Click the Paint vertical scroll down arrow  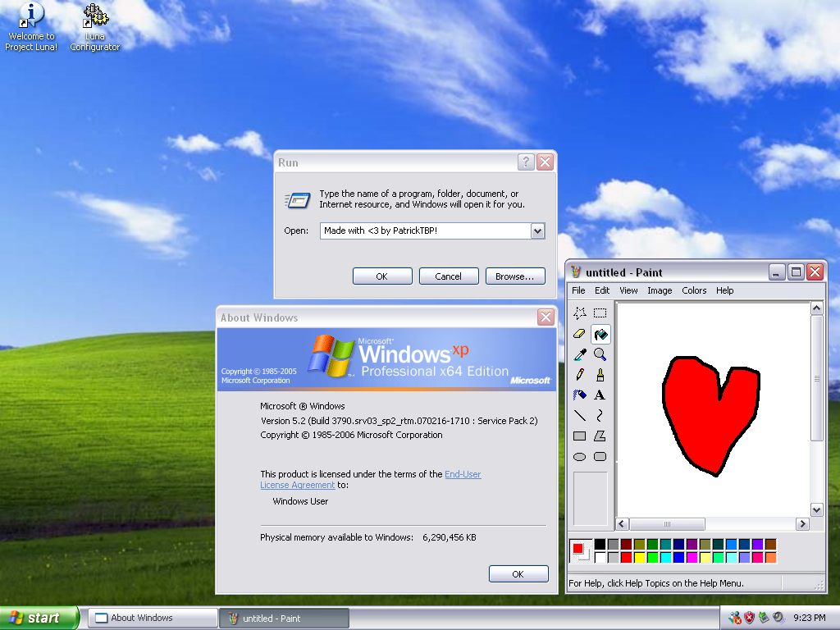pos(816,510)
